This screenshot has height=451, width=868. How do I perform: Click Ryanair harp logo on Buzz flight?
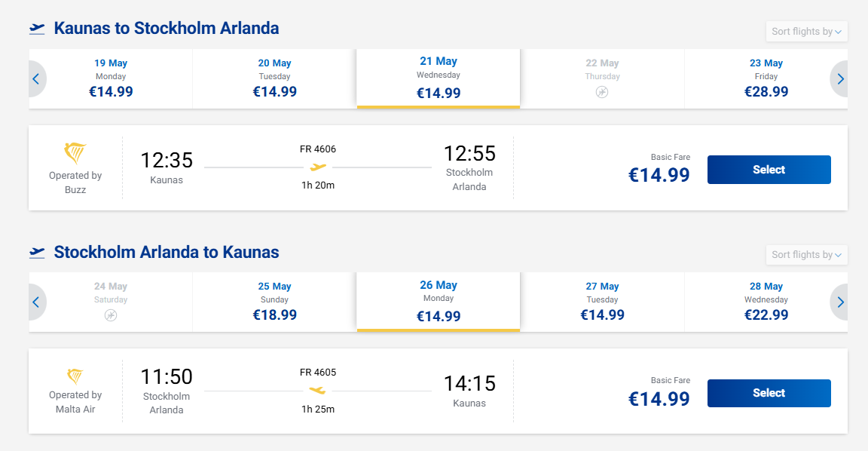pyautogui.click(x=75, y=153)
